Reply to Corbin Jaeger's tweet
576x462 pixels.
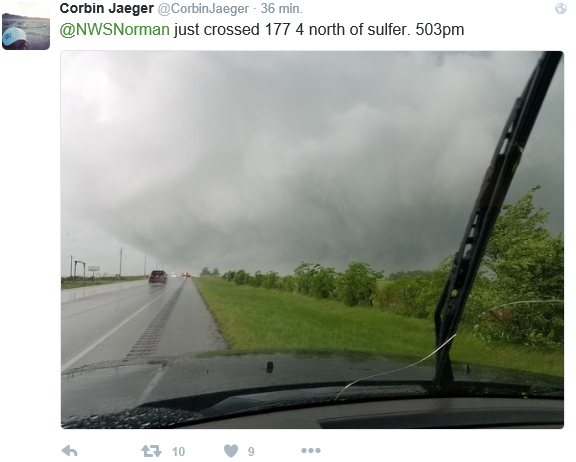pyautogui.click(x=69, y=451)
